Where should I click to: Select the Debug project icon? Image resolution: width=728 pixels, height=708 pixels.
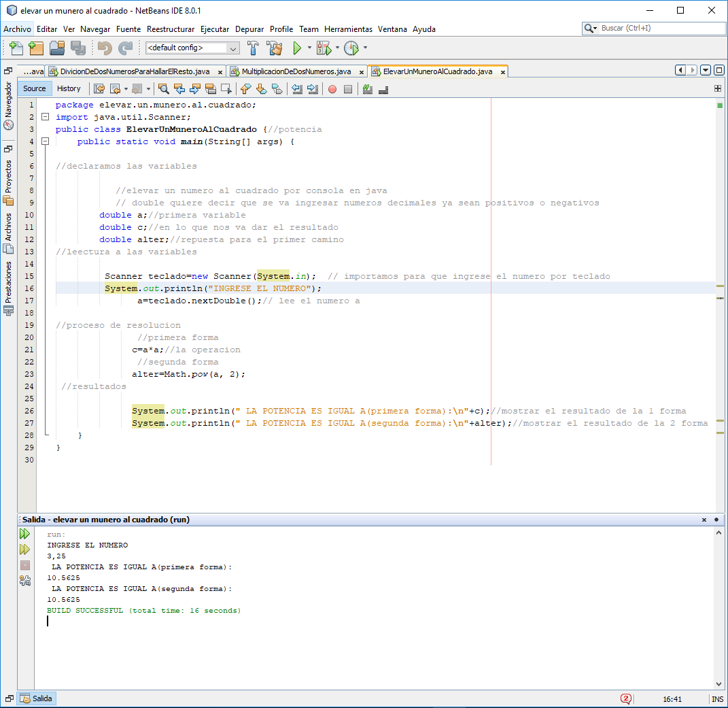coord(323,48)
